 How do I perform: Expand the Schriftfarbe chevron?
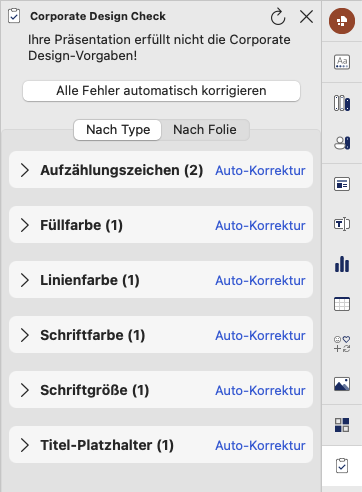point(25,335)
